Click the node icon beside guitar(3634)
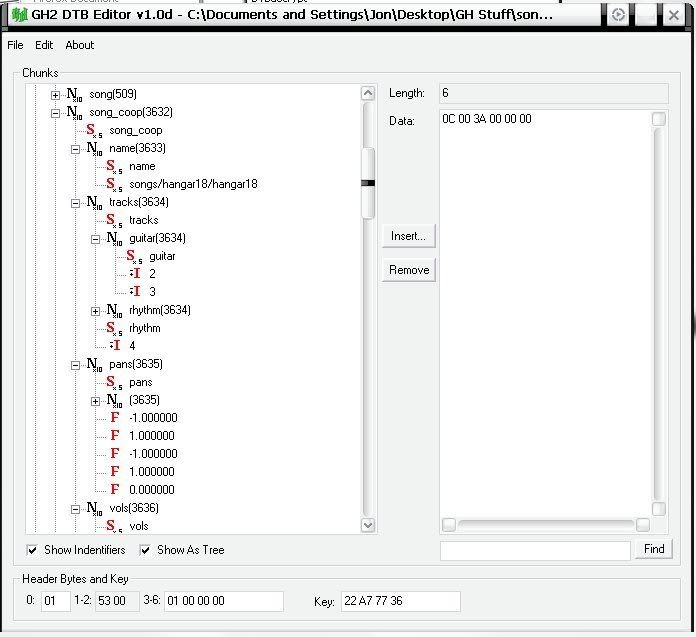696x637 pixels. (x=114, y=238)
